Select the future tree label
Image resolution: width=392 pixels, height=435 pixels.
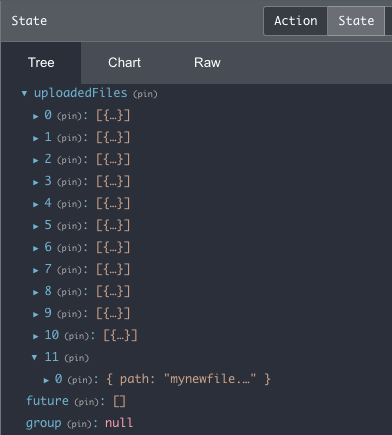(x=47, y=401)
